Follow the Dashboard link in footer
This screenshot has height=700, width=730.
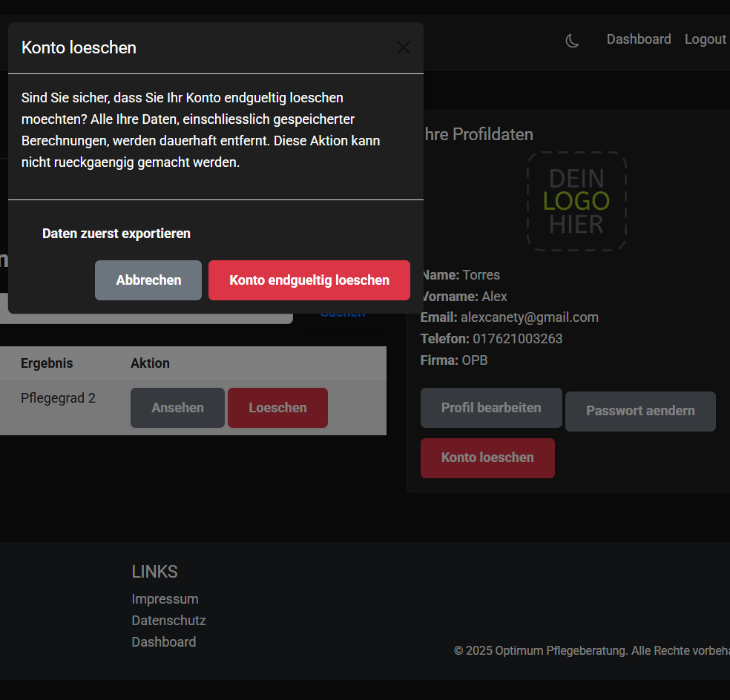coord(163,642)
